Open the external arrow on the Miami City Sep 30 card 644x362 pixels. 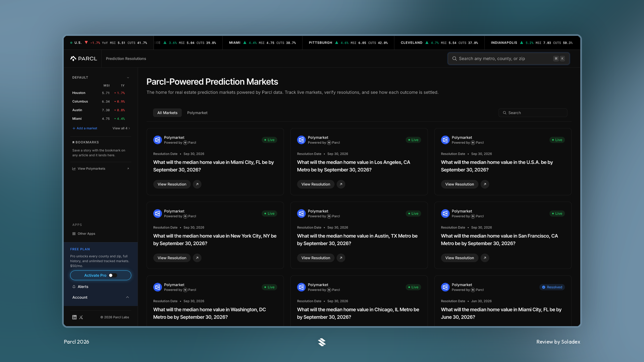[x=197, y=184]
